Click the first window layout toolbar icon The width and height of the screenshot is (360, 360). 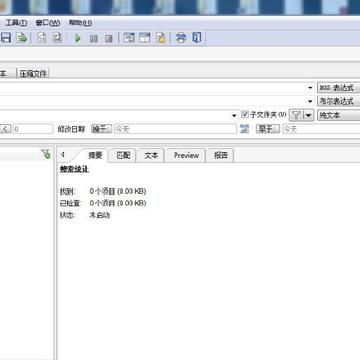[129, 38]
